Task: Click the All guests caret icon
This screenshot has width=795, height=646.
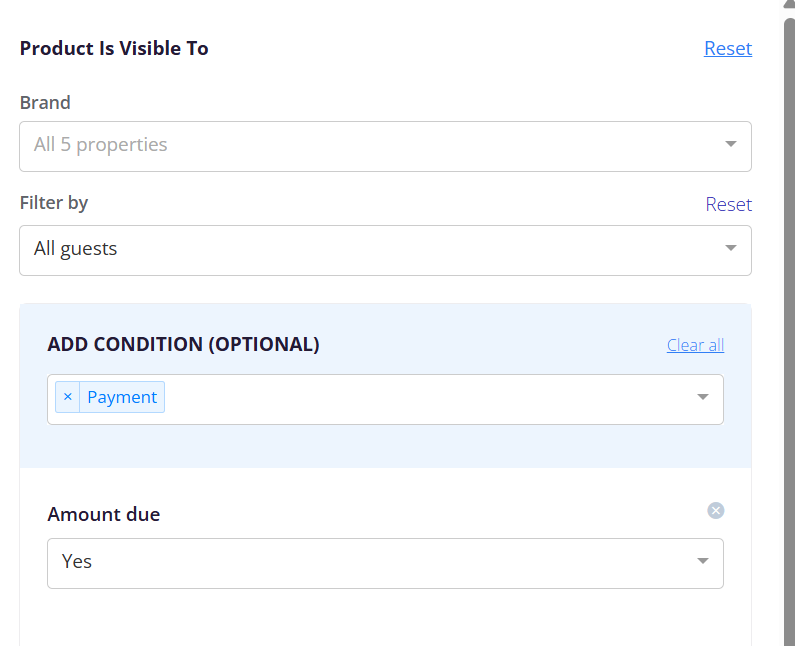Action: (730, 248)
